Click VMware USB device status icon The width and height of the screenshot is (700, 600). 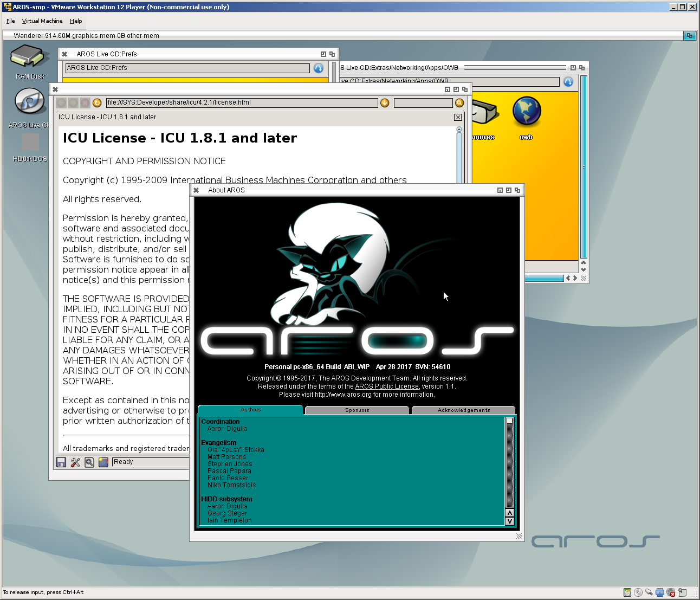click(649, 592)
